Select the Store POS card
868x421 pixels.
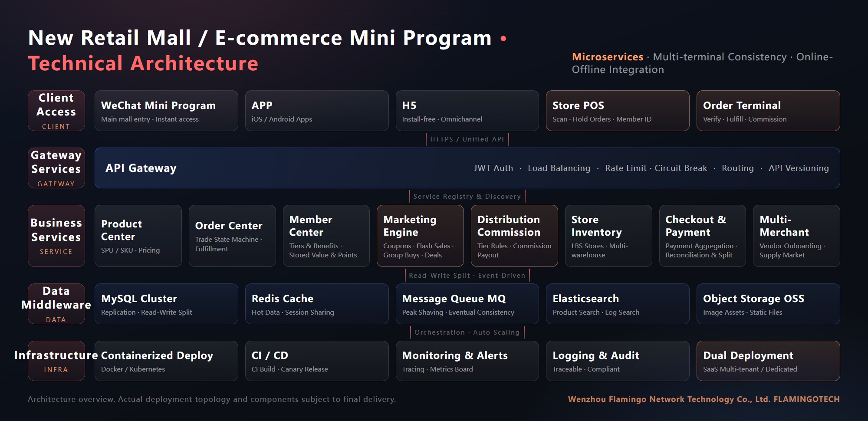click(618, 111)
